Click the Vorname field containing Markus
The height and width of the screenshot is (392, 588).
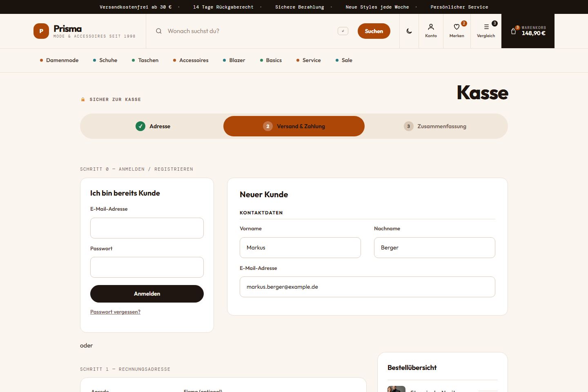pyautogui.click(x=300, y=247)
